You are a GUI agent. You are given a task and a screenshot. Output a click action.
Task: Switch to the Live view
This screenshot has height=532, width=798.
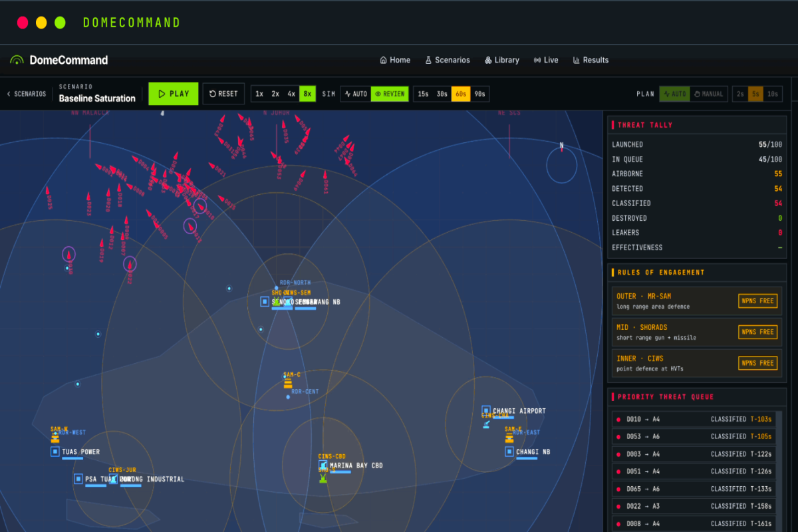tap(546, 60)
